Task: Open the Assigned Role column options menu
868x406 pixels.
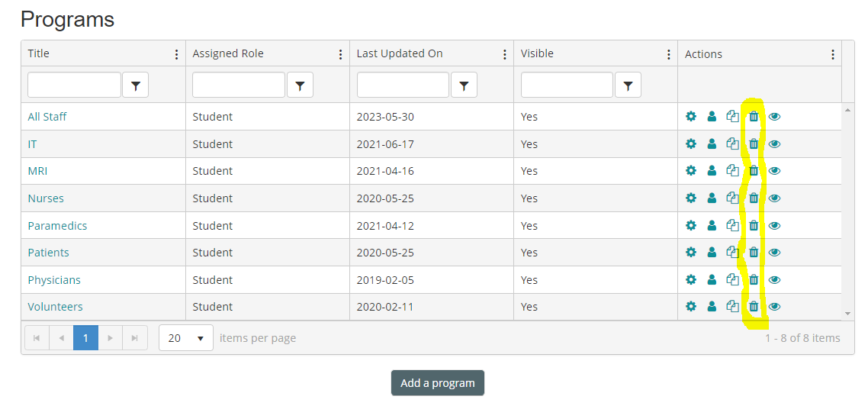Action: (340, 54)
